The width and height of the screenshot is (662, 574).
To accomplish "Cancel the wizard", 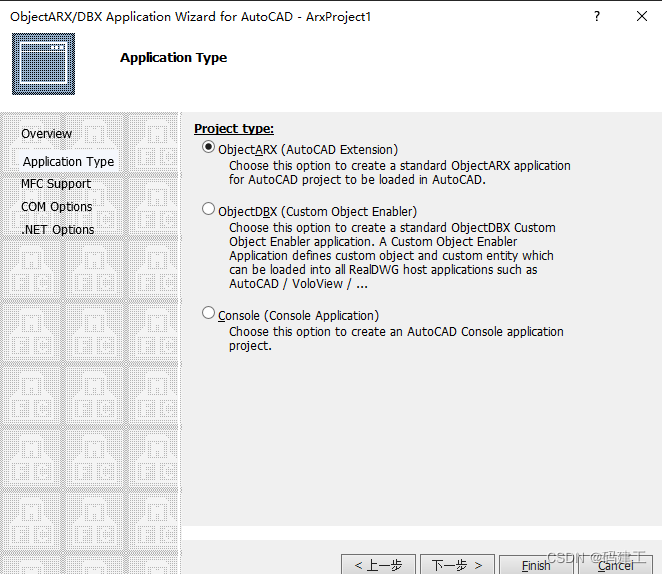I will coord(615,565).
